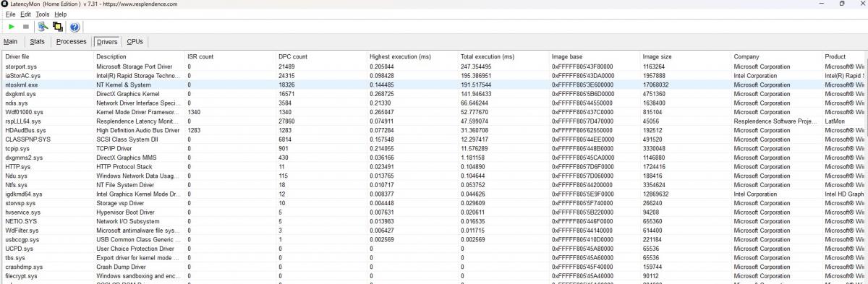Stop monitoring with the gray square icon

pos(26,27)
